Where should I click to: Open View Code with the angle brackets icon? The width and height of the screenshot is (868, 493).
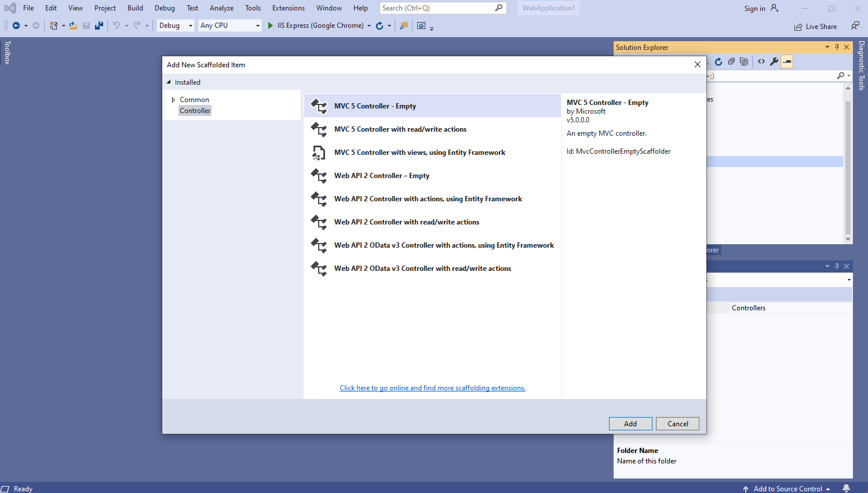coord(761,61)
